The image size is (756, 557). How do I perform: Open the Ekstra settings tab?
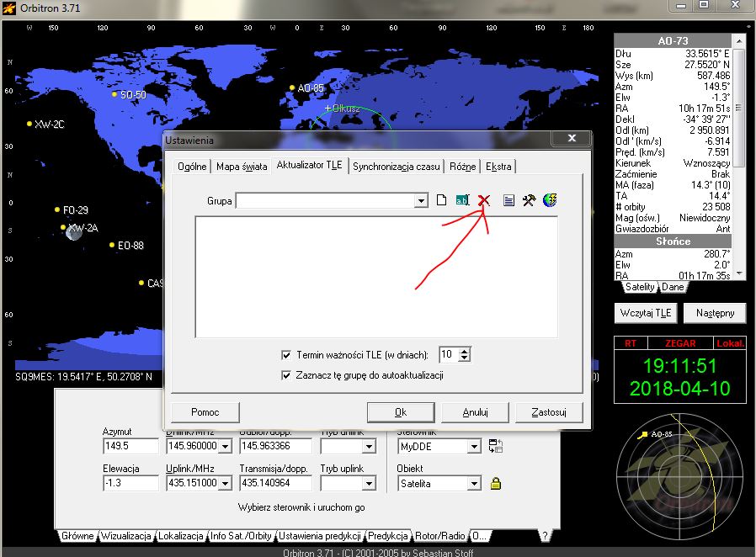point(498,167)
